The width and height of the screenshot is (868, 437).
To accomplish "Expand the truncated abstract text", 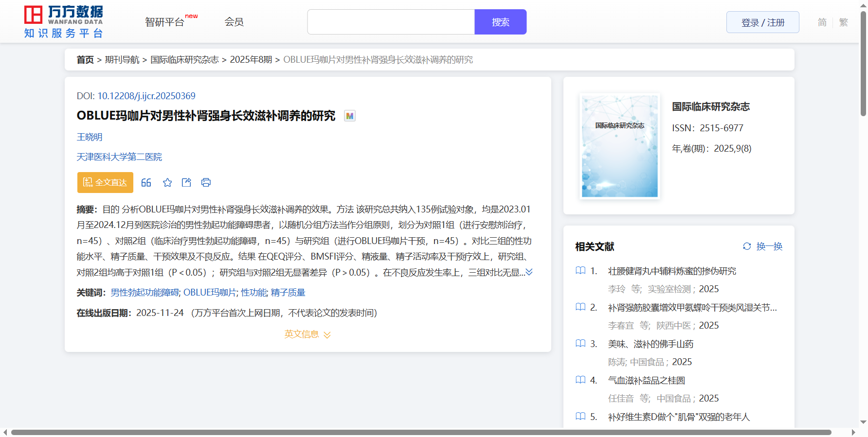I will tap(529, 272).
